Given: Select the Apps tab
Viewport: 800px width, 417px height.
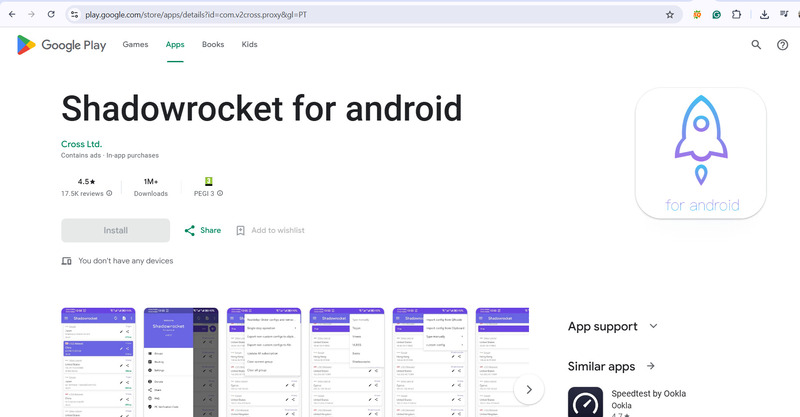Looking at the screenshot, I should [x=175, y=44].
